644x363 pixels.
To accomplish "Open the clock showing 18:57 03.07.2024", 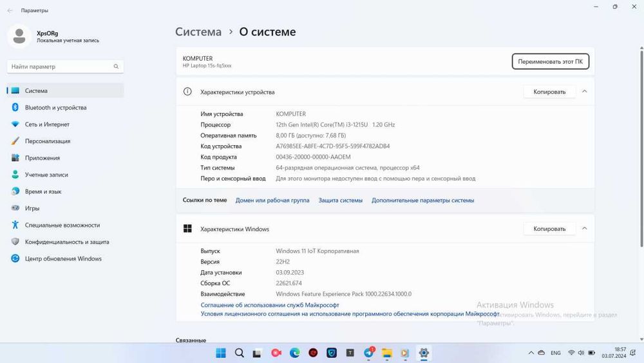I will (x=614, y=353).
